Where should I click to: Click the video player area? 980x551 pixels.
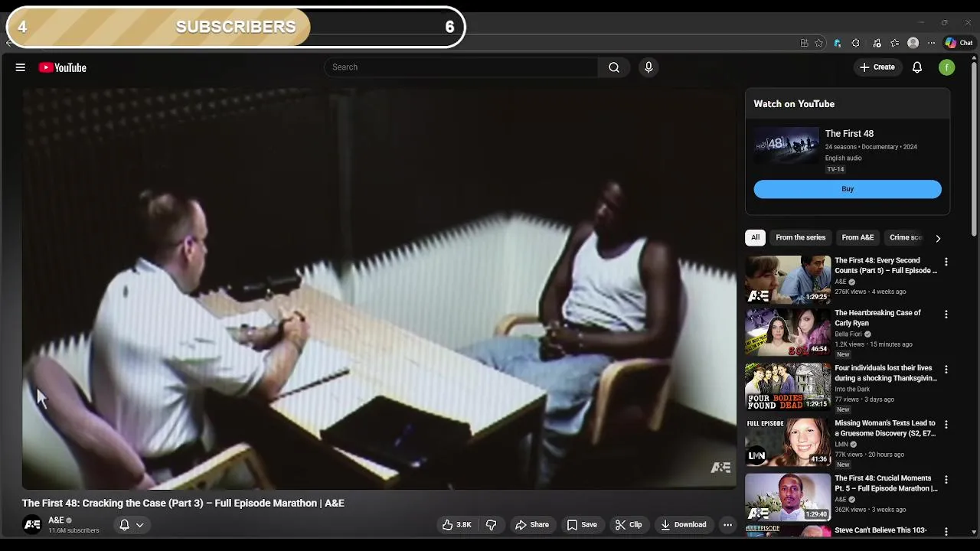[x=379, y=288]
